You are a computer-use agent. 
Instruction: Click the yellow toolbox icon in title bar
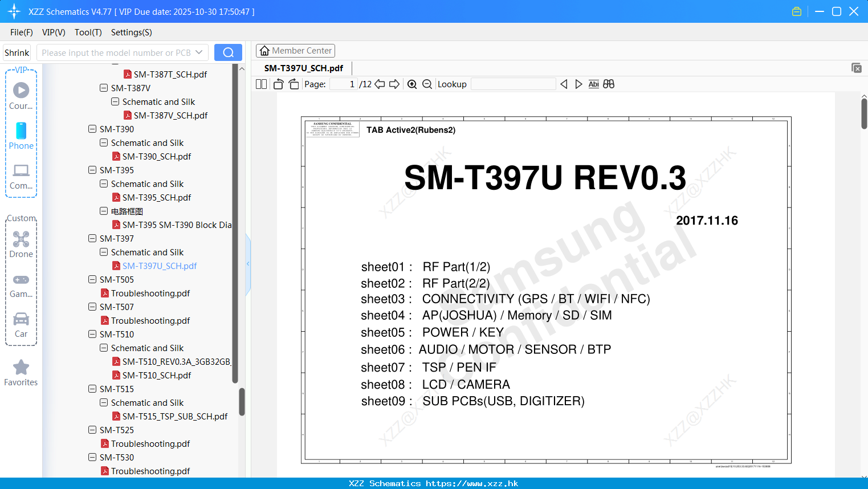(x=797, y=11)
